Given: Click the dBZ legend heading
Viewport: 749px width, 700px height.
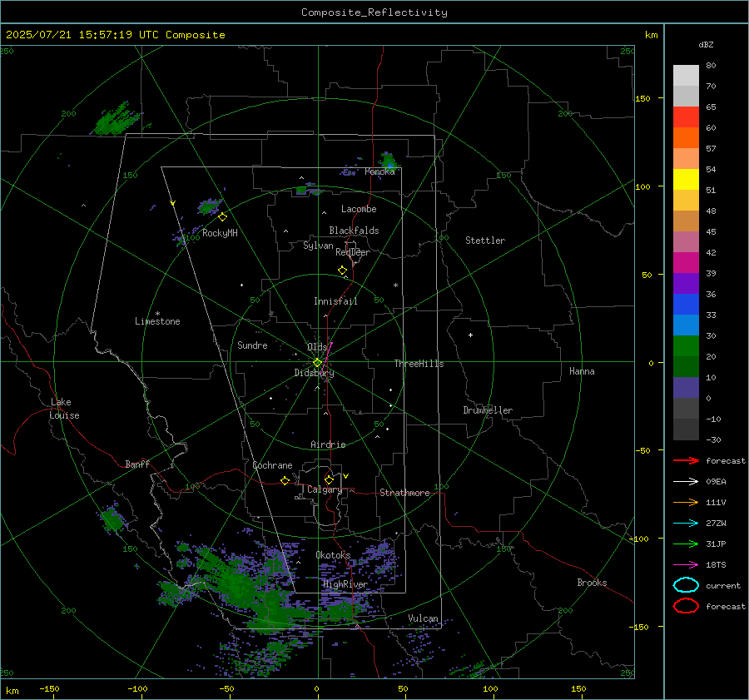Looking at the screenshot, I should pyautogui.click(x=706, y=44).
